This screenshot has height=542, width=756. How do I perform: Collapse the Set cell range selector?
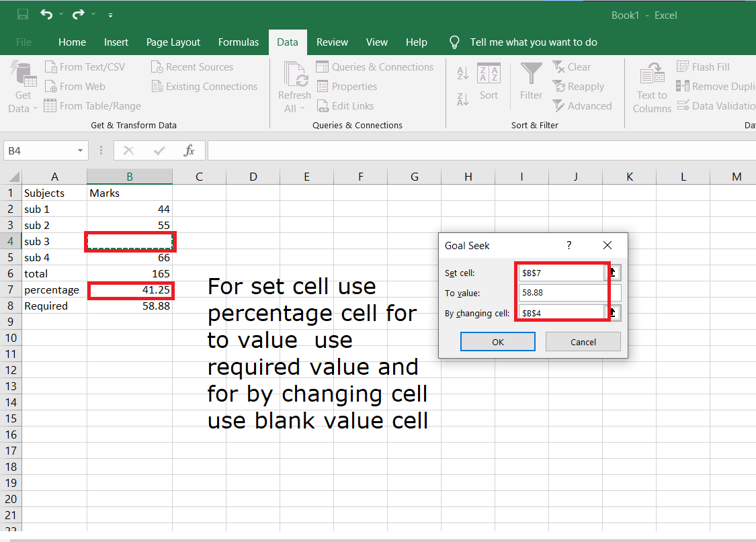point(615,273)
